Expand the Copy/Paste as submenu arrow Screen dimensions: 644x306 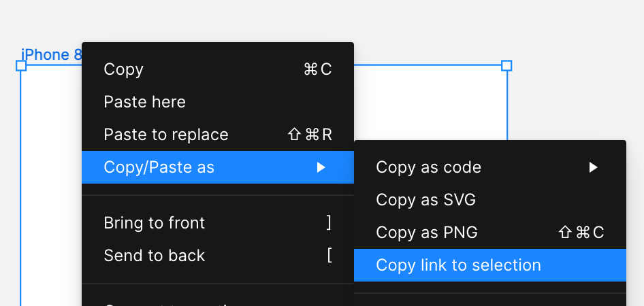321,167
